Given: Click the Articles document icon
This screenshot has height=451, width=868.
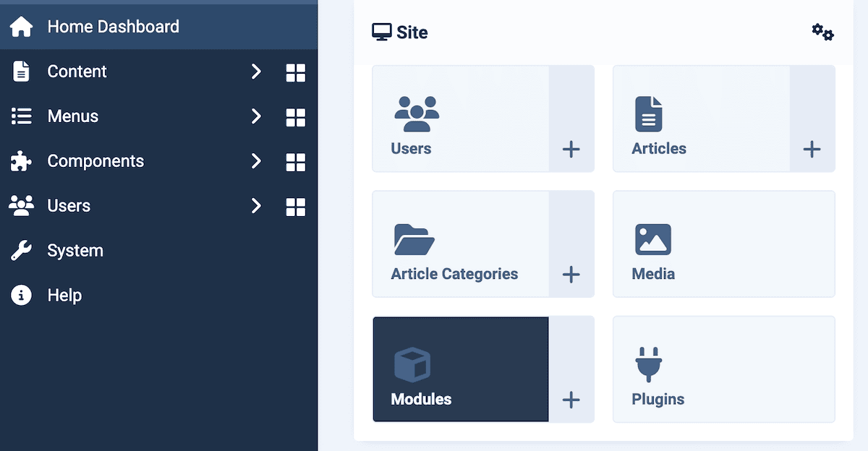Looking at the screenshot, I should point(650,113).
